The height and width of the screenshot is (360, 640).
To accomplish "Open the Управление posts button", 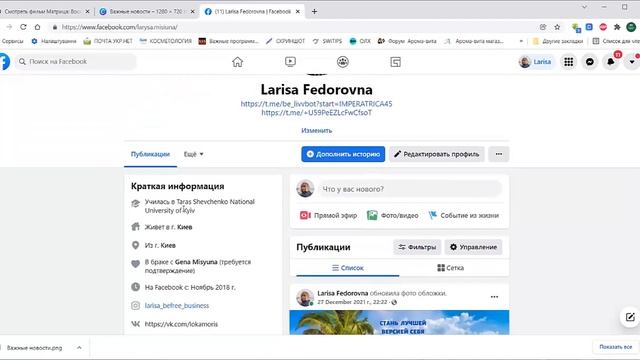I will click(473, 247).
